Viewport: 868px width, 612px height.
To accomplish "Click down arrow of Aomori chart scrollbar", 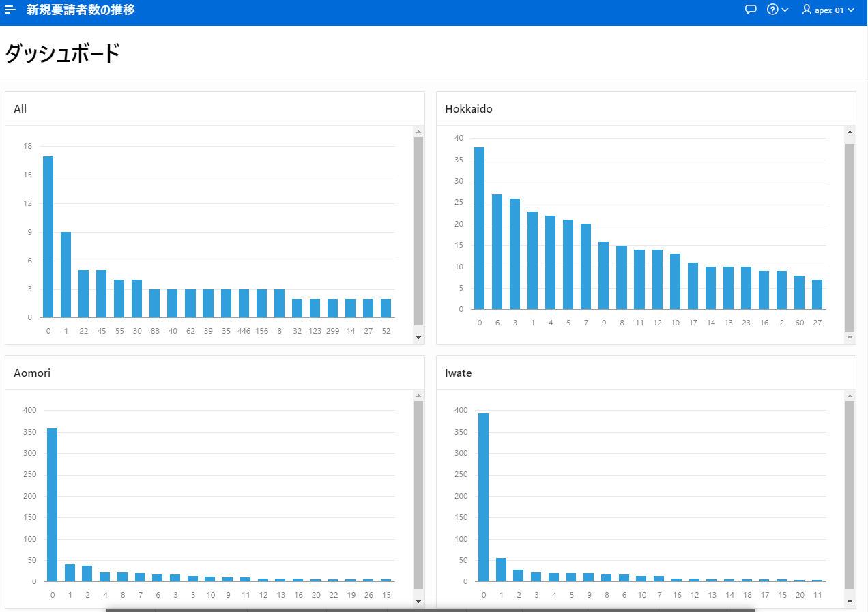I will point(418,602).
